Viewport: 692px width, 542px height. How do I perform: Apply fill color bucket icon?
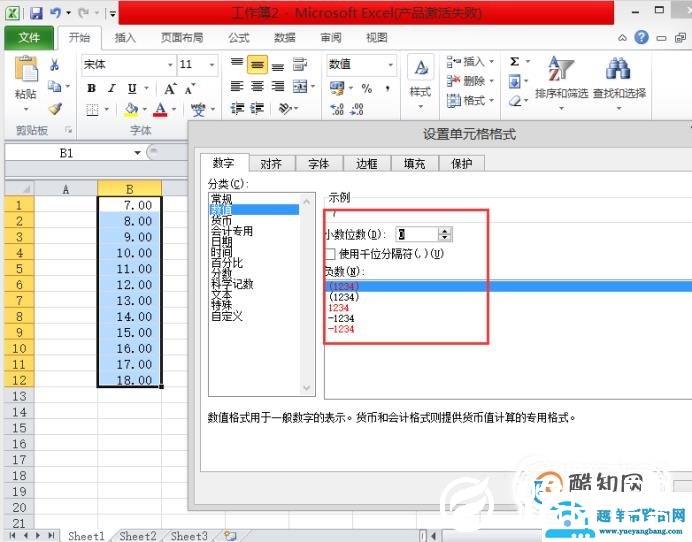coord(131,109)
